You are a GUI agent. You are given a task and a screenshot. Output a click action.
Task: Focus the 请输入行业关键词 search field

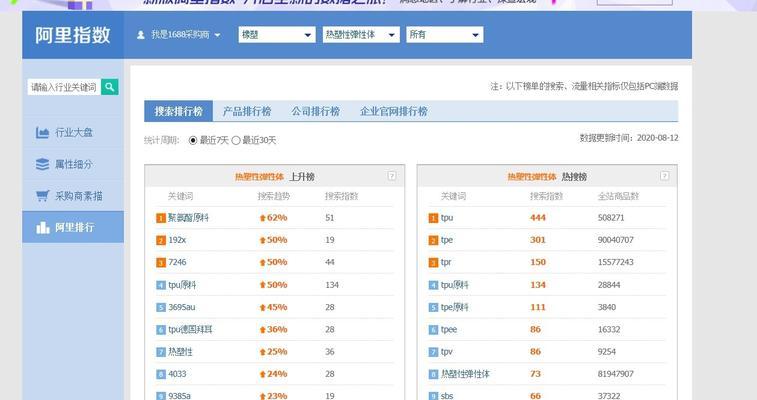click(64, 87)
